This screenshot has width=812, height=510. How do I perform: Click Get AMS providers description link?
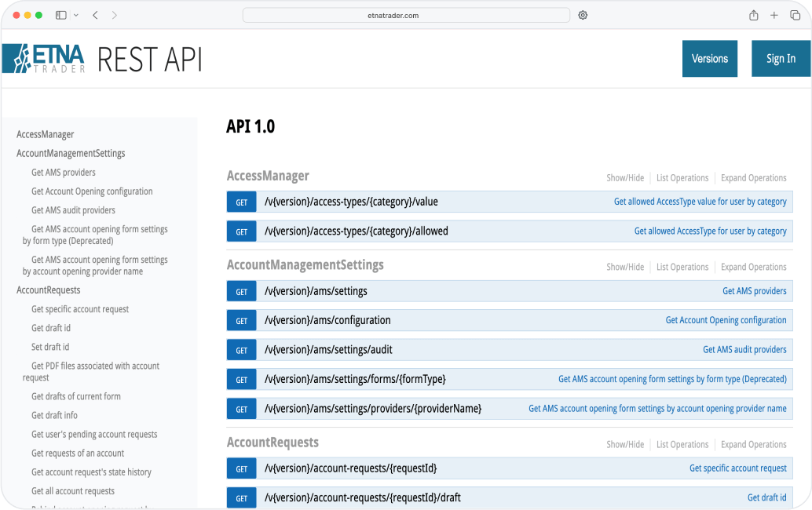point(755,291)
